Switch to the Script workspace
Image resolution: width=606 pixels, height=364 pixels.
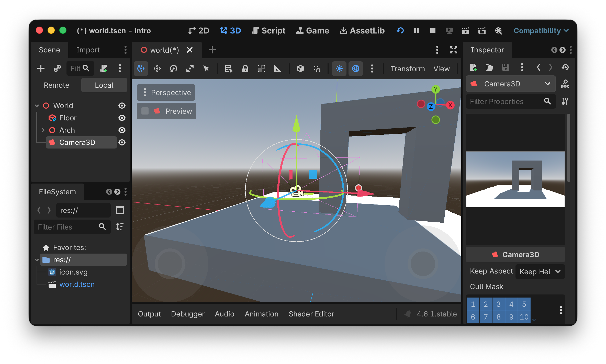pyautogui.click(x=268, y=31)
